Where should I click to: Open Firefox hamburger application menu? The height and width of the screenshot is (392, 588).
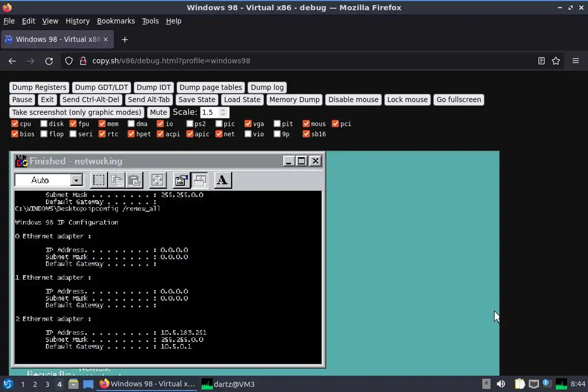tap(576, 61)
